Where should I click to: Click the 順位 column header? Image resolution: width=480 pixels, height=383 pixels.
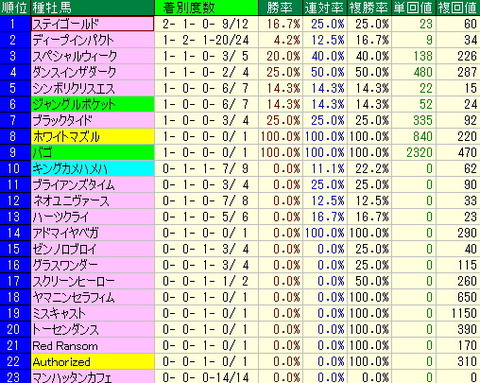point(15,8)
